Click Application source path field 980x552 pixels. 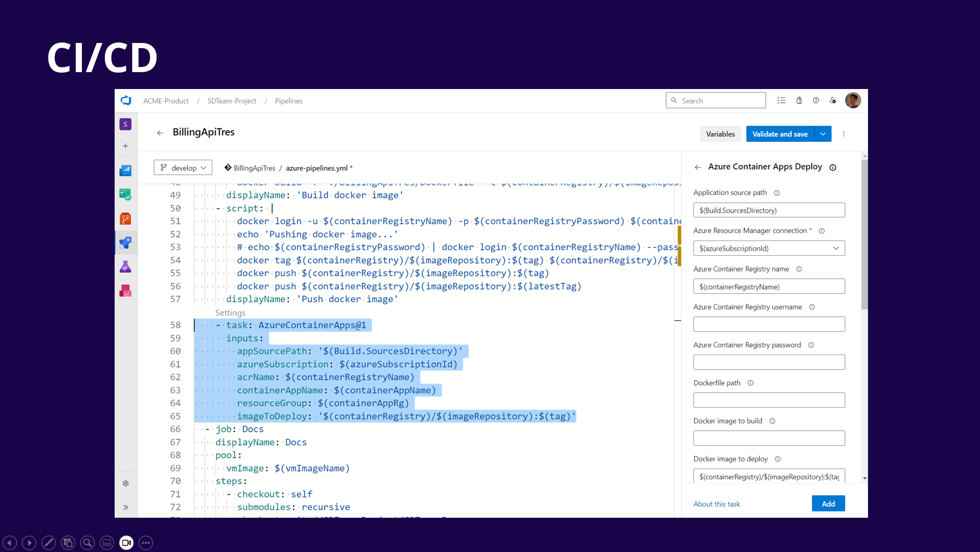[x=769, y=210]
